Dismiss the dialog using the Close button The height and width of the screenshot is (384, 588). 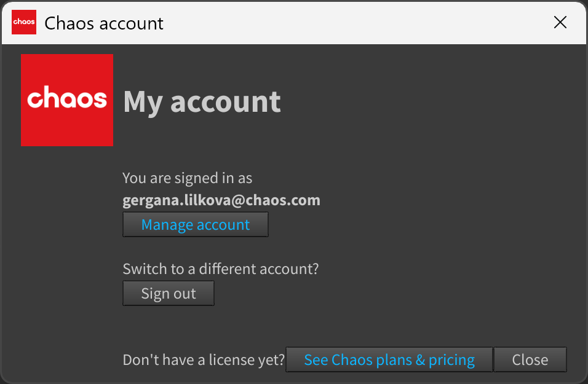click(530, 359)
